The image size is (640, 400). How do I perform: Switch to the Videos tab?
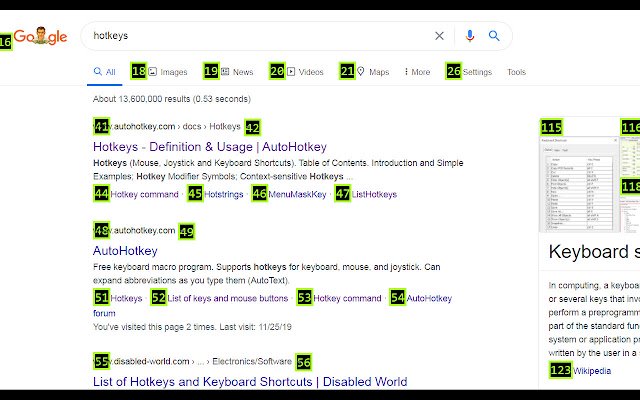[x=305, y=72]
